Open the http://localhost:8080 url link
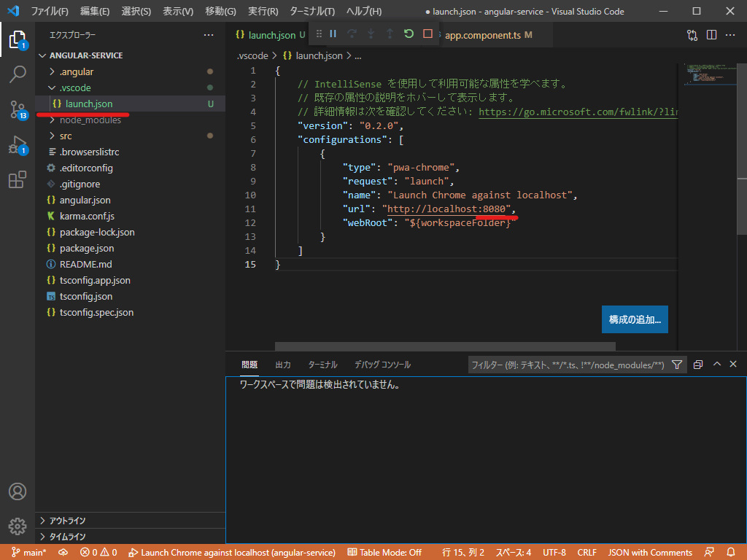This screenshot has width=747, height=560. click(x=446, y=209)
